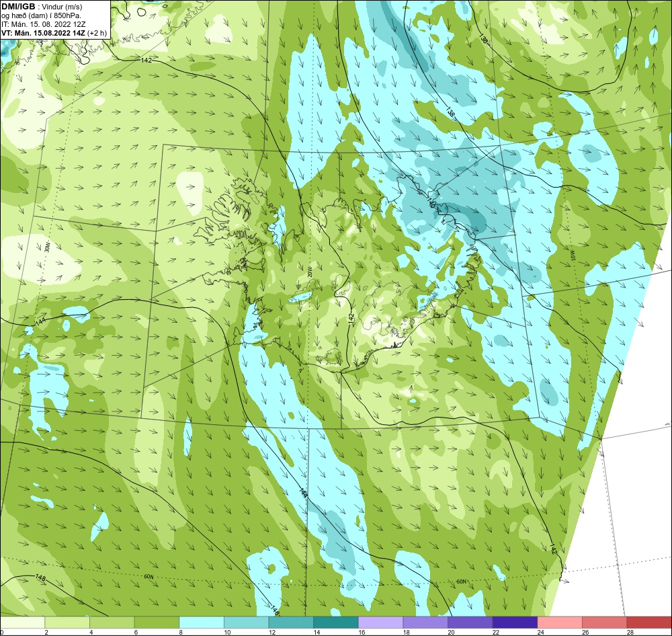Click the 10–12 m/s turquoise legend swatch

pyautogui.click(x=247, y=623)
